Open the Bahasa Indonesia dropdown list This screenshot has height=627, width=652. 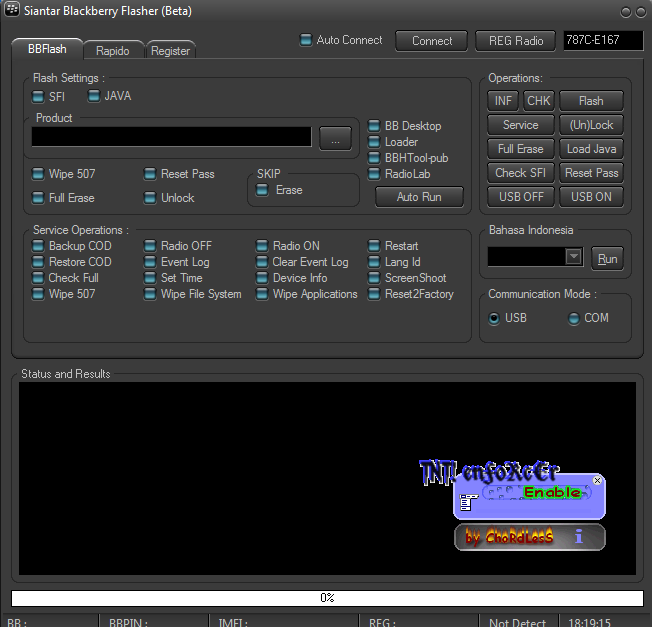click(573, 257)
